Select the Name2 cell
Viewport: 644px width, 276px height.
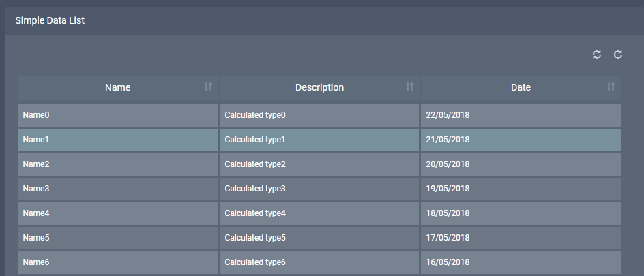pyautogui.click(x=117, y=164)
